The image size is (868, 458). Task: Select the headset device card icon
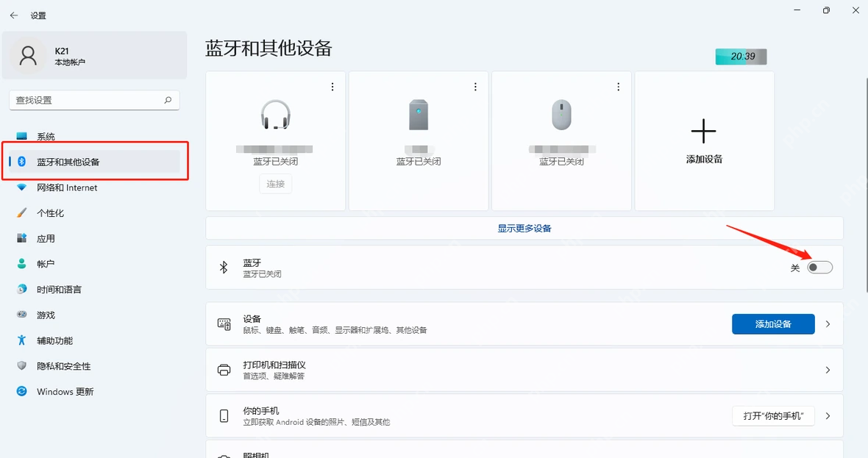click(x=276, y=115)
